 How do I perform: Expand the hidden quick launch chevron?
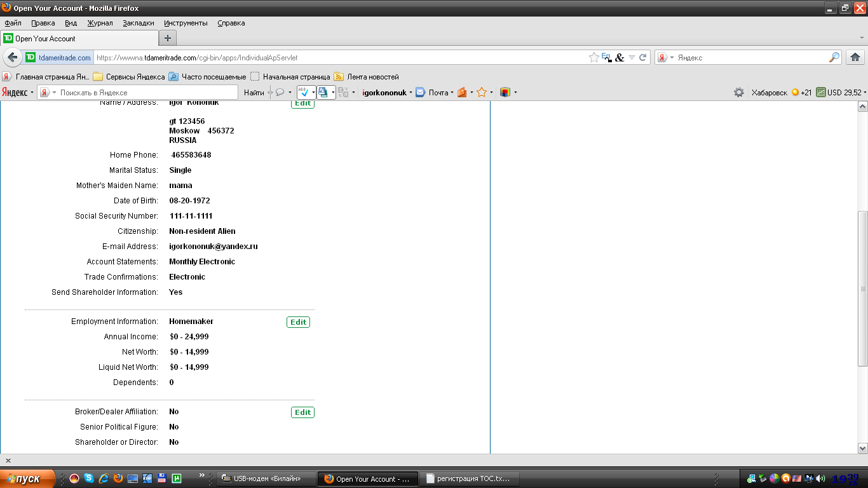tap(202, 475)
